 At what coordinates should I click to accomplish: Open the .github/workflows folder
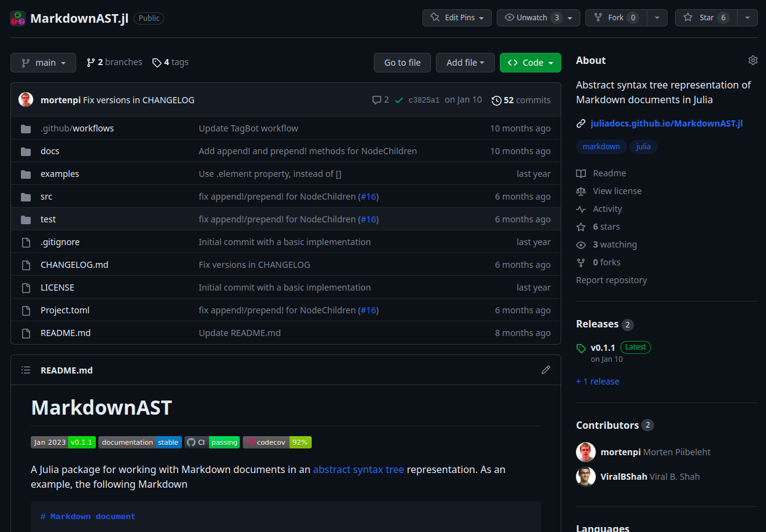(x=77, y=128)
